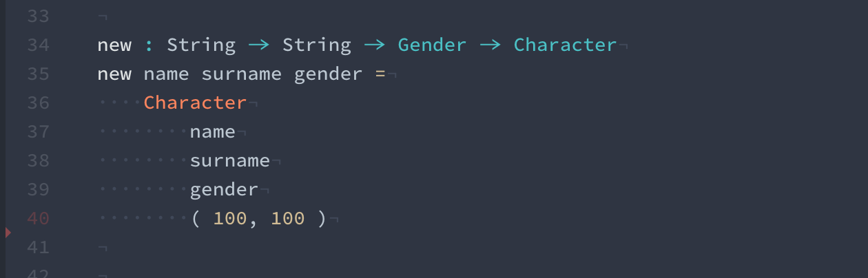Viewport: 868px width, 278px height.
Task: Place cursor on gender on line 39
Action: (225, 190)
